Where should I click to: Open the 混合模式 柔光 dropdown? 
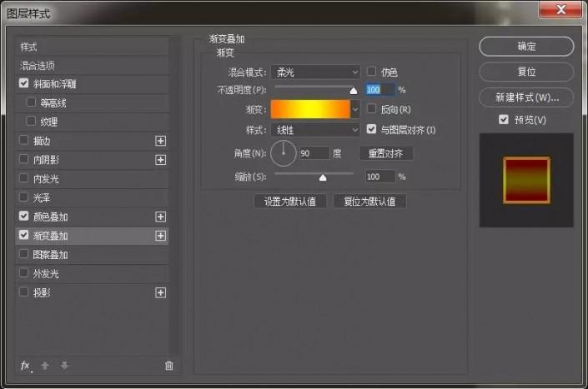click(315, 72)
